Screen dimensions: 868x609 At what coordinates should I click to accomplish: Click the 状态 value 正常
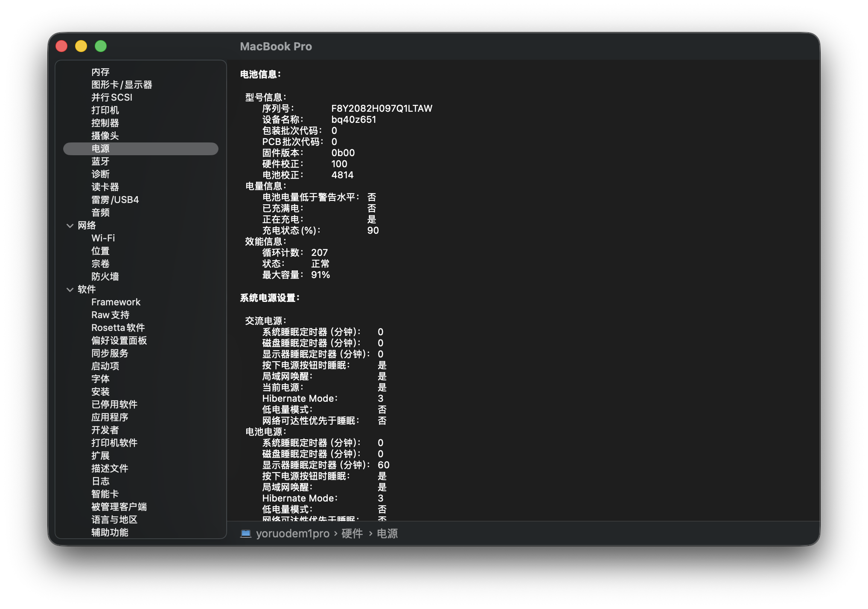[x=320, y=264]
